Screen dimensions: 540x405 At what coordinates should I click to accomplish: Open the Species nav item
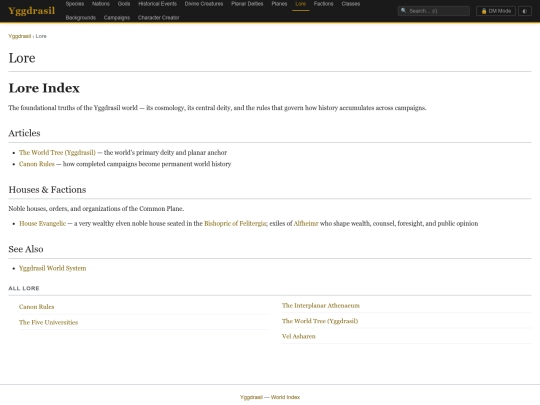point(75,4)
